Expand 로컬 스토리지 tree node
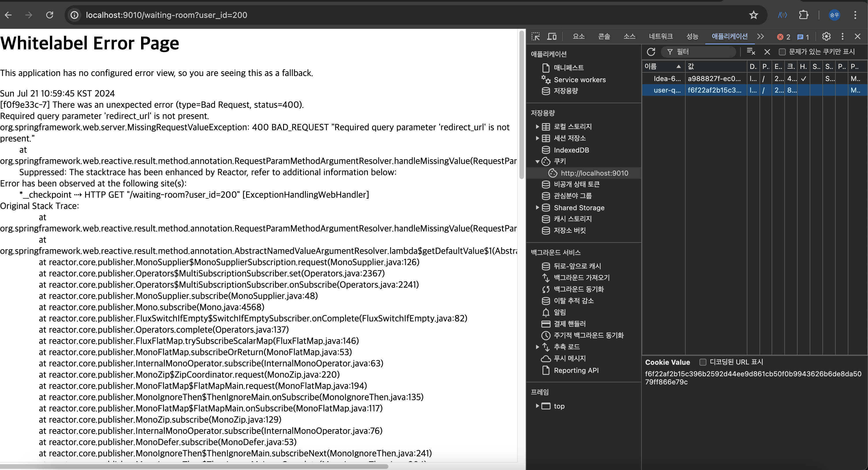This screenshot has width=868, height=470. point(537,127)
